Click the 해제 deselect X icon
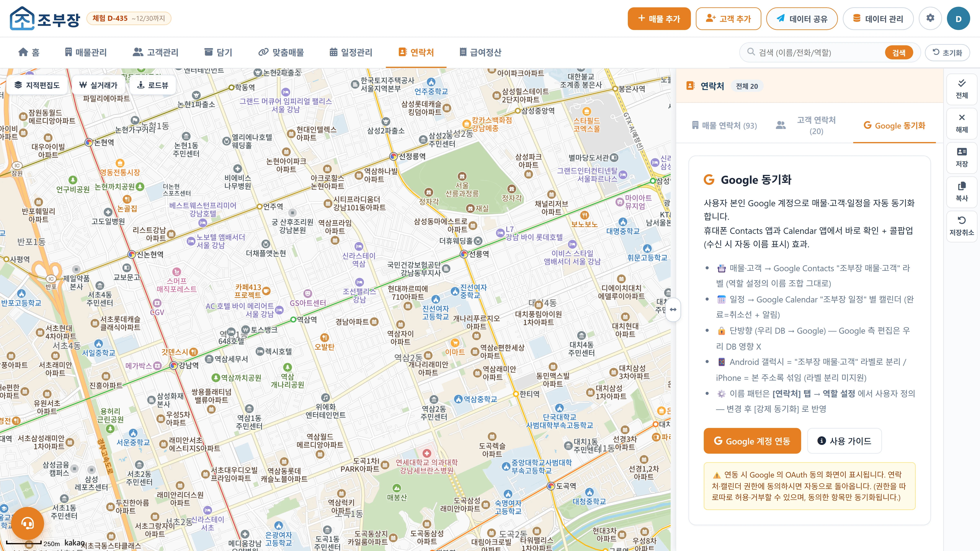The image size is (980, 551). point(961,123)
